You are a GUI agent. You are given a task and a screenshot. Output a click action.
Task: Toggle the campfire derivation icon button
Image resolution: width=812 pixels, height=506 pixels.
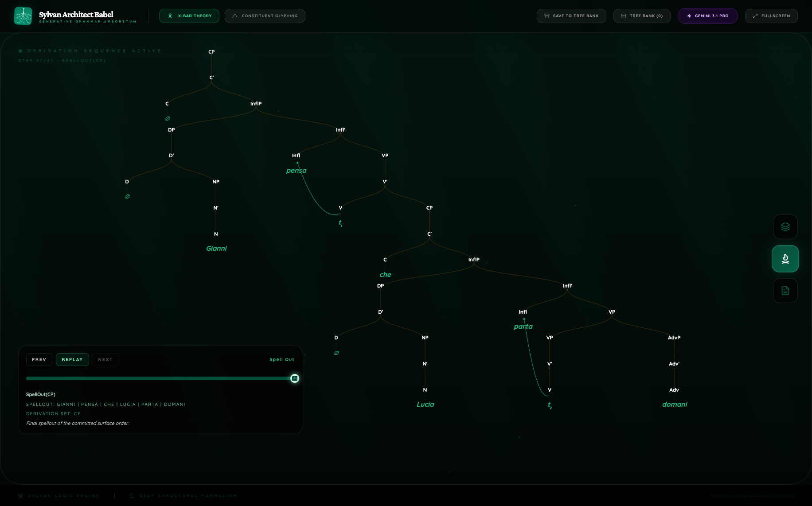(x=785, y=259)
